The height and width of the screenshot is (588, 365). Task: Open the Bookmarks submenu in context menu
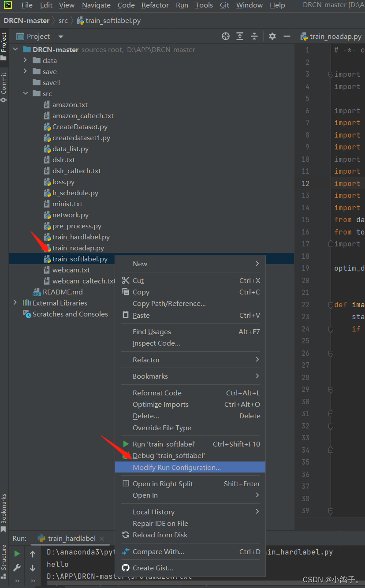pos(190,376)
